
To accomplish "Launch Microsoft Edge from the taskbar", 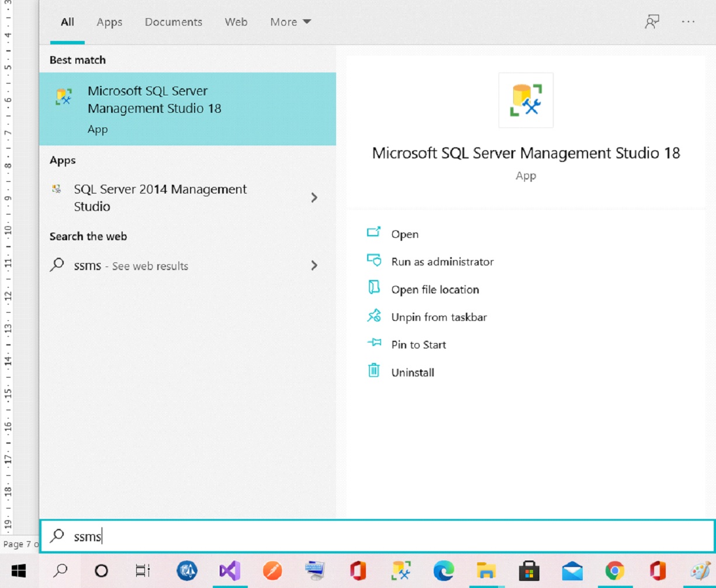I will click(444, 570).
